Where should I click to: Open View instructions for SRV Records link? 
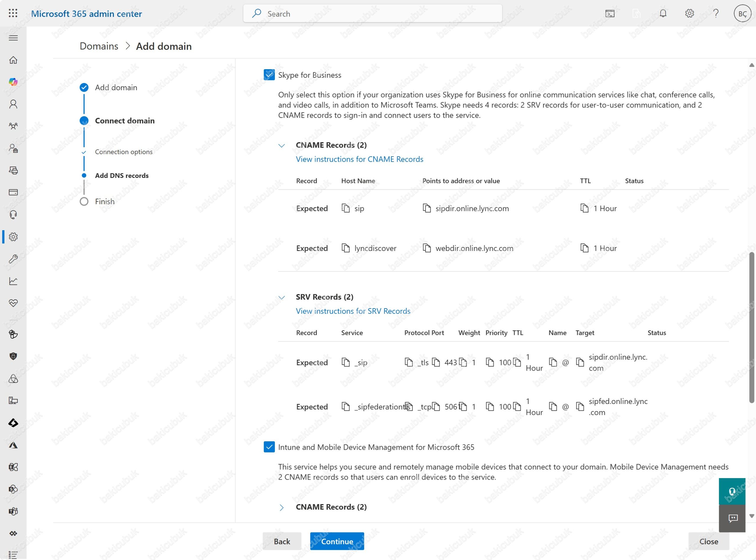tap(353, 311)
